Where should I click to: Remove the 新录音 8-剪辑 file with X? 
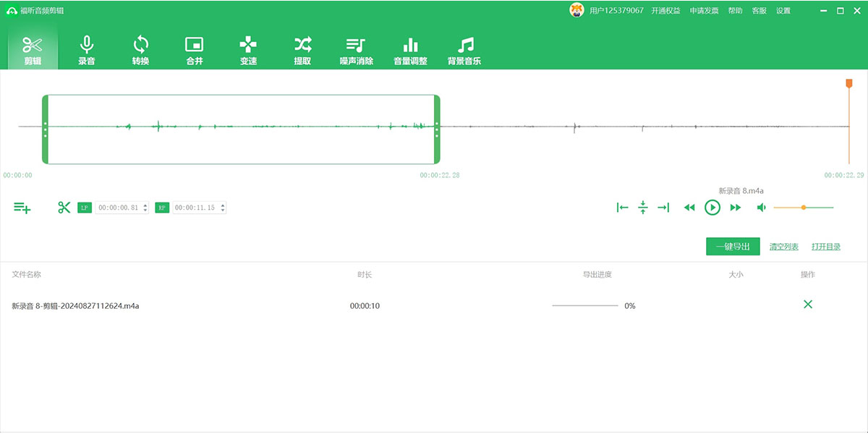tap(808, 305)
